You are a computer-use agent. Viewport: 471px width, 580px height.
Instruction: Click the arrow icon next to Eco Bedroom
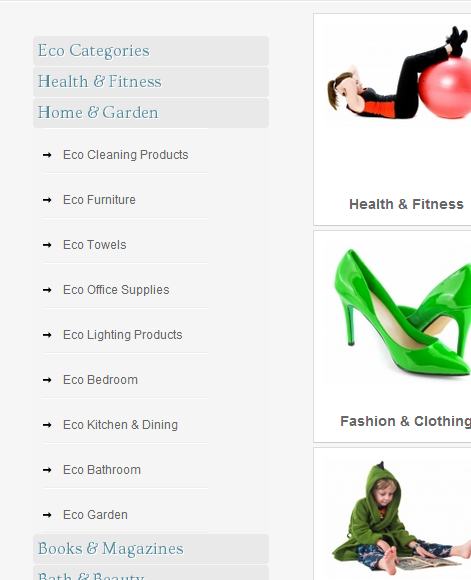47,380
